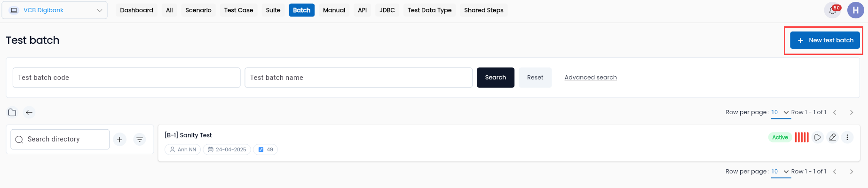868x188 pixels.
Task: Open the notifications bell icon
Action: pos(832,10)
